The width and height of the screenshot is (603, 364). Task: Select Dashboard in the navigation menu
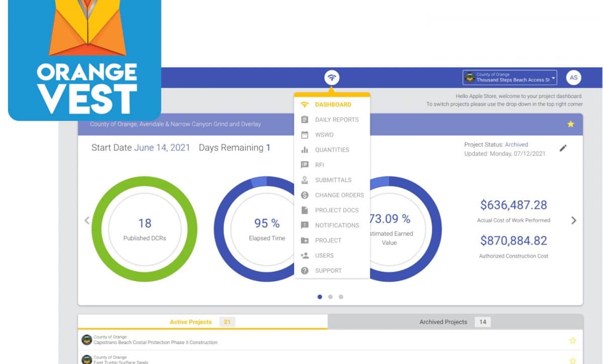point(332,104)
